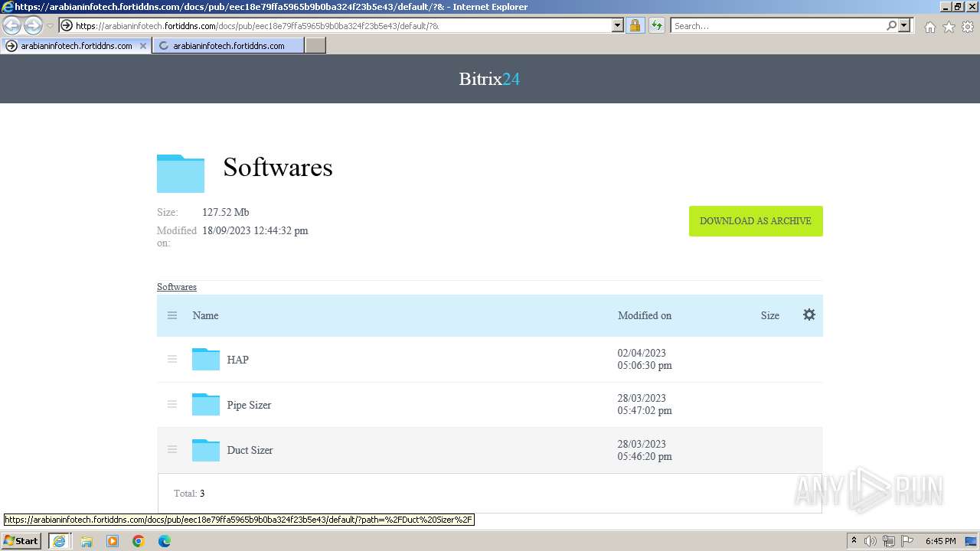
Task: Show hidden system tray icons arrow
Action: [x=854, y=541]
